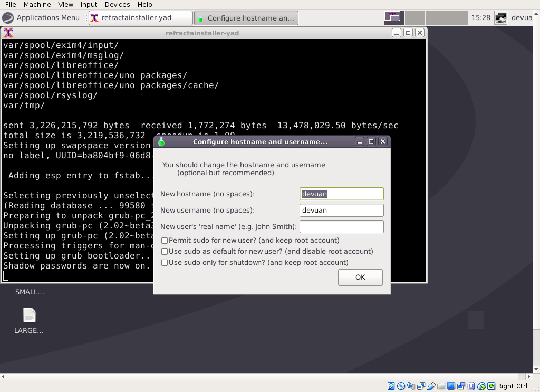This screenshot has height=392, width=540.
Task: Open the Machine menu
Action: tap(37, 4)
